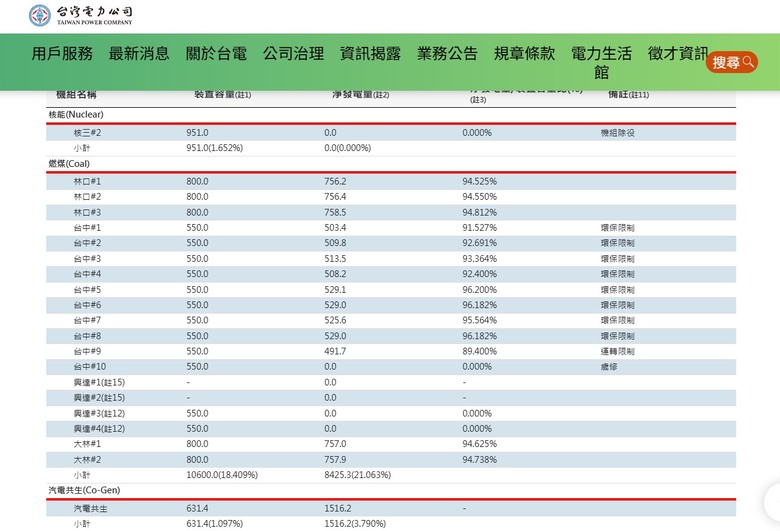Select the 757.9 value for 大林#2
The height and width of the screenshot is (531, 780).
(335, 460)
